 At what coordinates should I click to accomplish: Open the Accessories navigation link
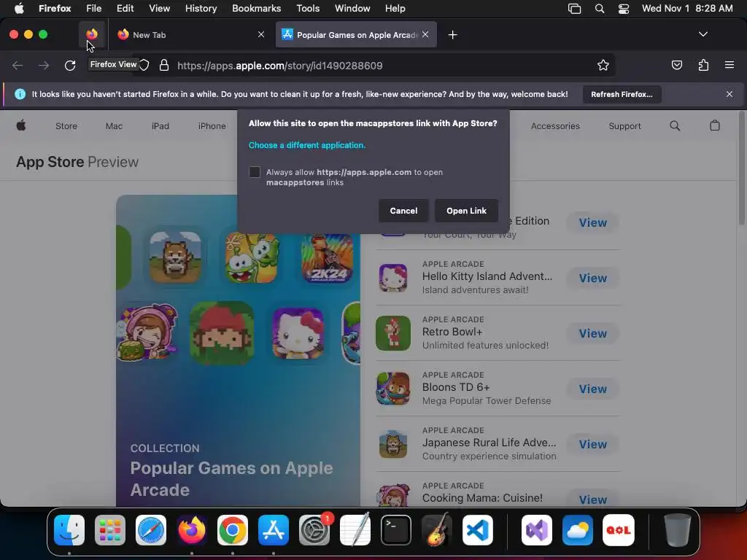555,126
